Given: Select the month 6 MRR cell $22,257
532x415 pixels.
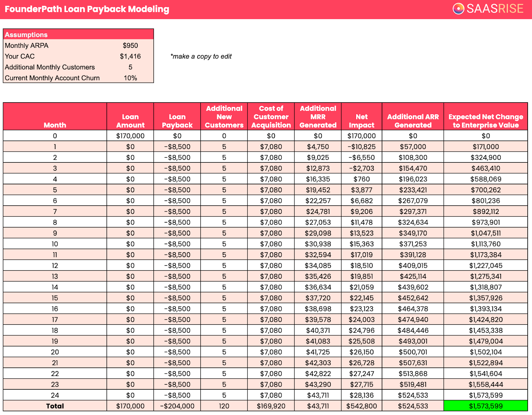Looking at the screenshot, I should tap(318, 201).
